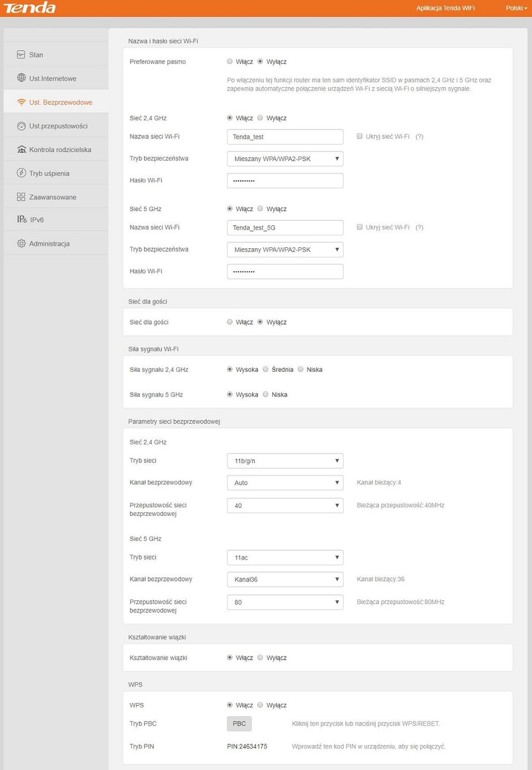Open the 11b/g/n Tryb sieci dropdown
This screenshot has width=532, height=770.
click(285, 461)
